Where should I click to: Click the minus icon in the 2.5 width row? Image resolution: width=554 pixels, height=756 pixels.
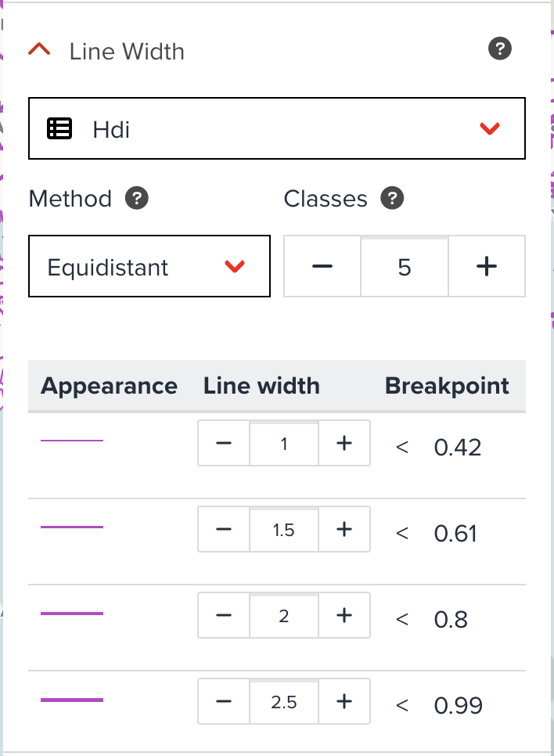coord(223,701)
